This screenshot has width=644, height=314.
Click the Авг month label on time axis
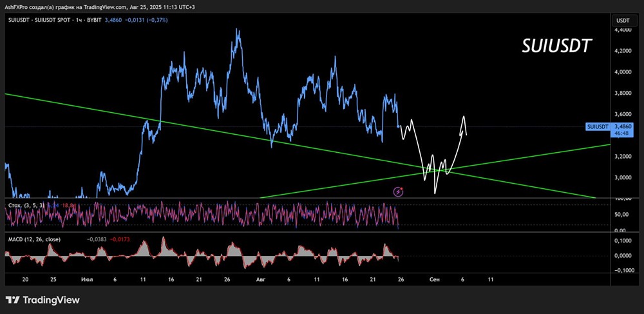(x=260, y=279)
